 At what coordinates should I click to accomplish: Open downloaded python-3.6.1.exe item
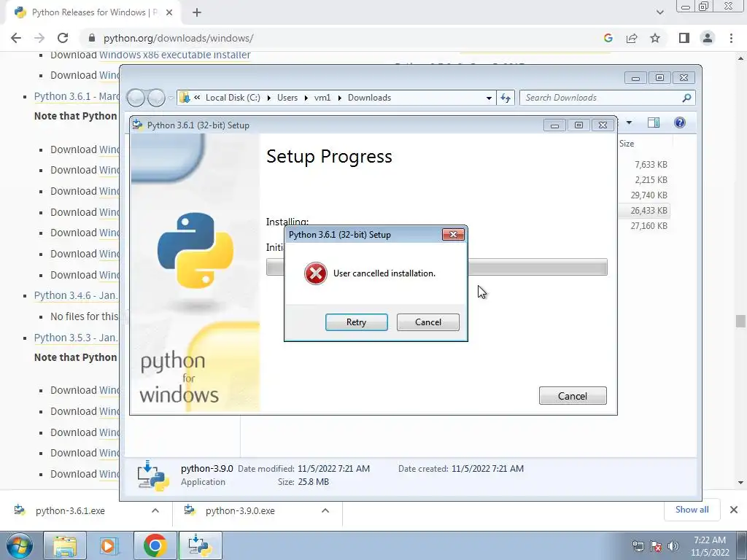70,510
